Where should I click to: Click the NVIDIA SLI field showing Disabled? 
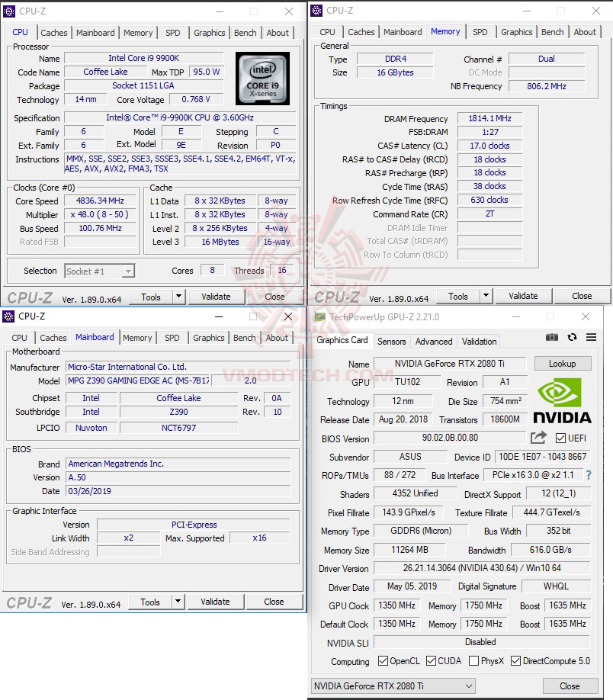[x=481, y=642]
